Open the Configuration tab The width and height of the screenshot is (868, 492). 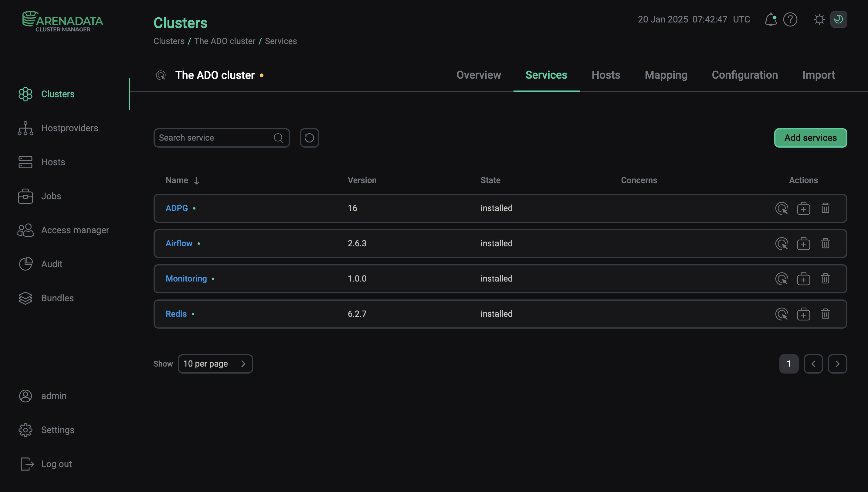[x=744, y=75]
